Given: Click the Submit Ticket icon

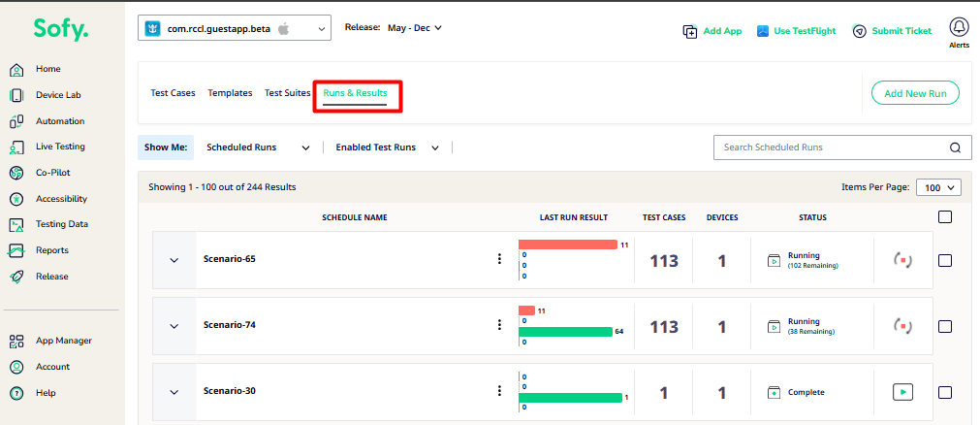Looking at the screenshot, I should 860,31.
